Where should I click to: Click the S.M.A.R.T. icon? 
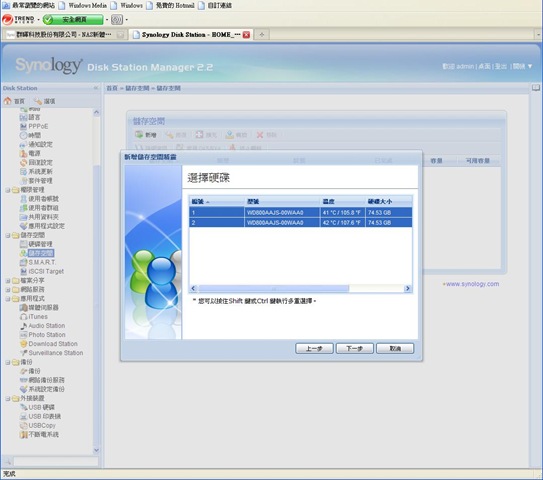[23, 262]
